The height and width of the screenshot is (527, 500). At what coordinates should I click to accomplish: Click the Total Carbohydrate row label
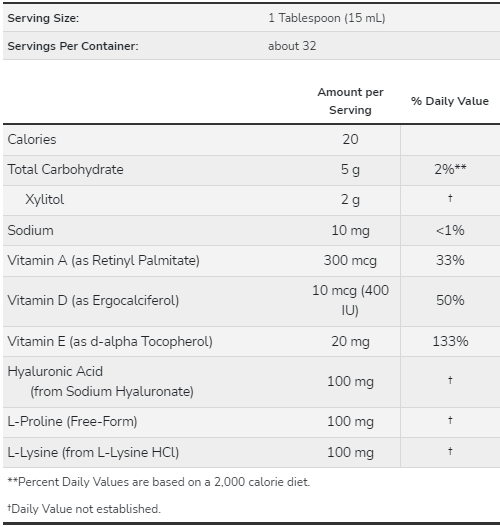coord(66,169)
